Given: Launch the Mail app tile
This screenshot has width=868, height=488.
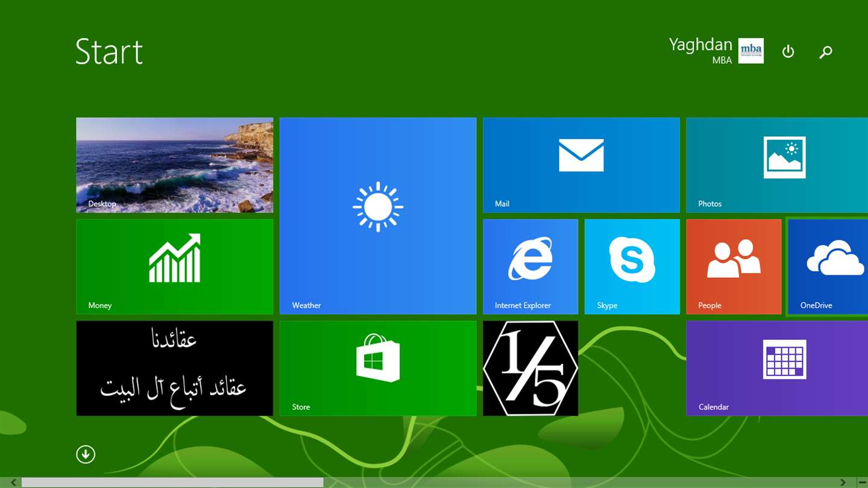Looking at the screenshot, I should 581,165.
